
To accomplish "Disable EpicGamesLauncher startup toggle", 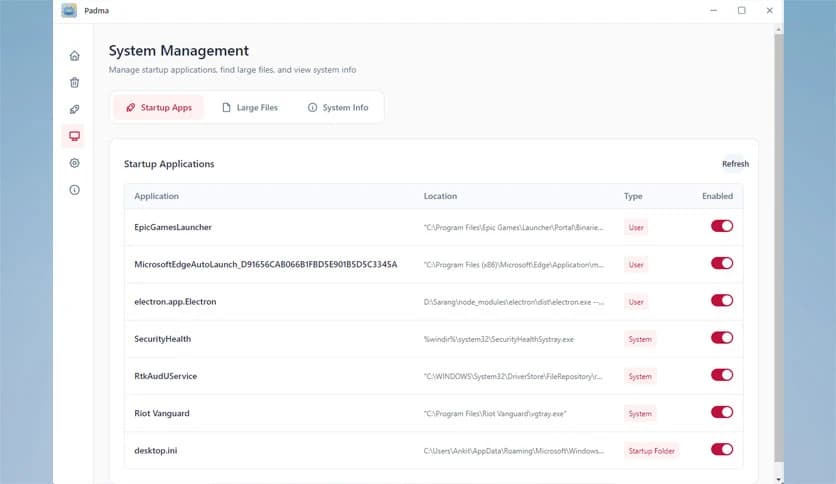I will (x=721, y=226).
